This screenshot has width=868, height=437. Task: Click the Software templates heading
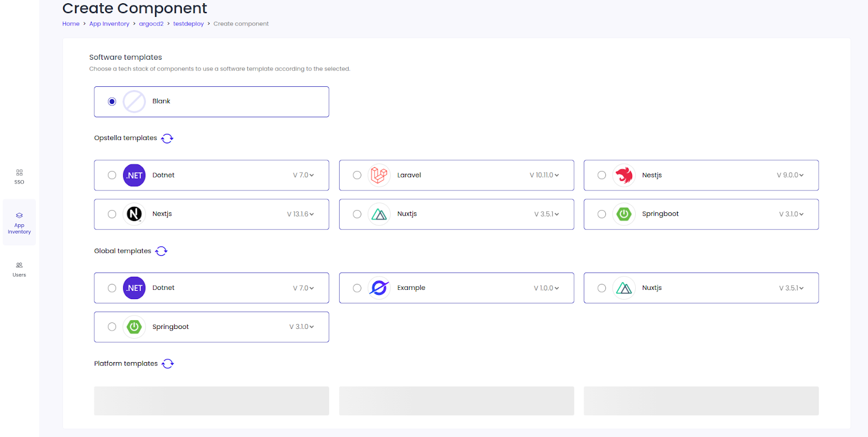click(126, 57)
